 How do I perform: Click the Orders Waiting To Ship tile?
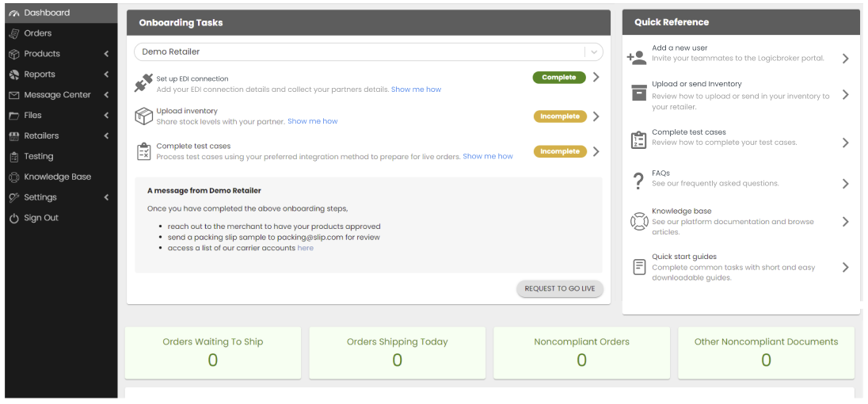click(x=212, y=353)
